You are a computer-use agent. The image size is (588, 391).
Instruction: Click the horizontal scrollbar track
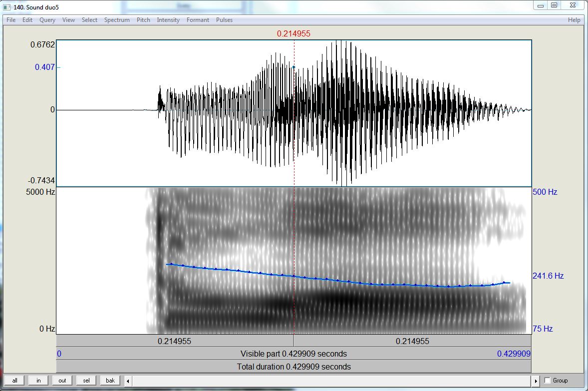point(331,381)
